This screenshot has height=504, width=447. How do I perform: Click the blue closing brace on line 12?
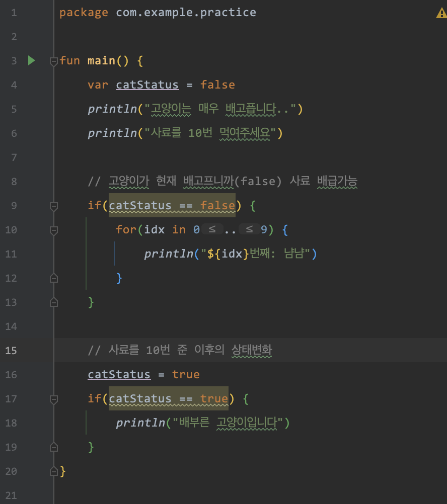point(119,278)
